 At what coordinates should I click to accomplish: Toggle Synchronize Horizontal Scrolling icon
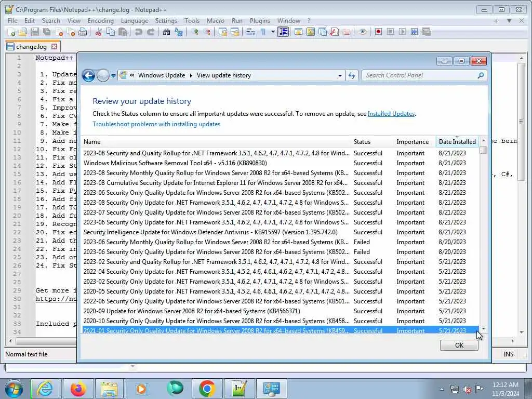(235, 32)
